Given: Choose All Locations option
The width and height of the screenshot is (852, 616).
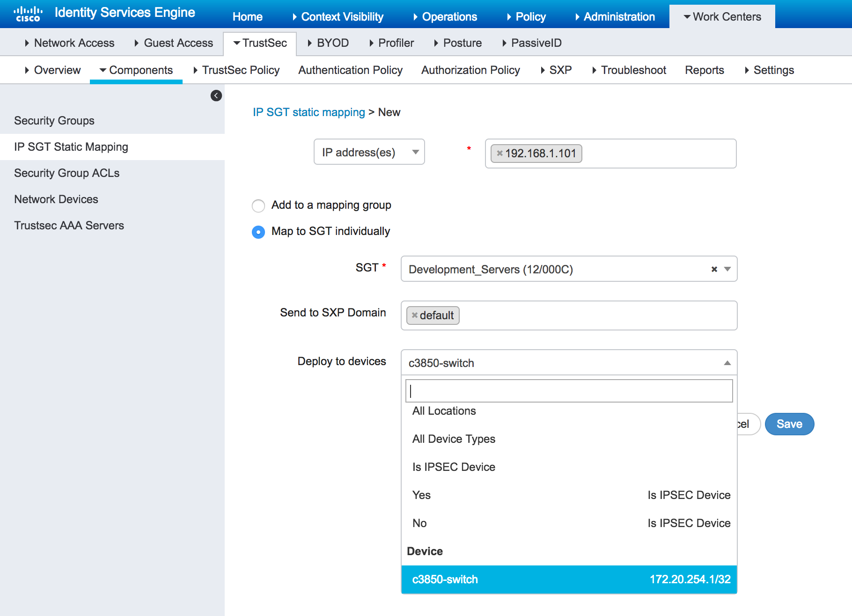Looking at the screenshot, I should [569, 411].
